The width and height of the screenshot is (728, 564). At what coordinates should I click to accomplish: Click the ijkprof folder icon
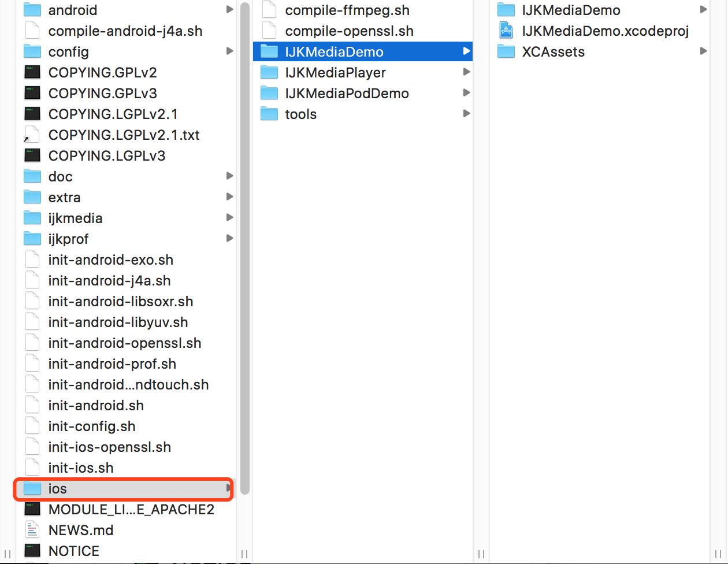tap(32, 239)
